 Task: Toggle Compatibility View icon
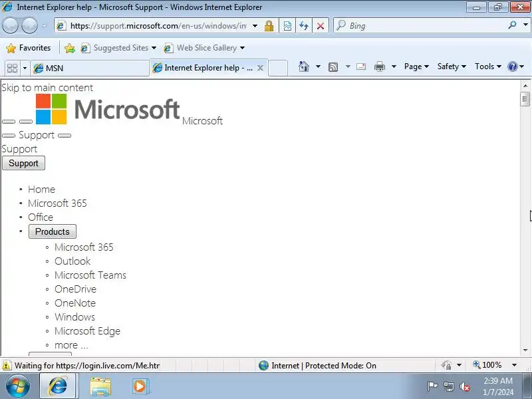click(287, 26)
